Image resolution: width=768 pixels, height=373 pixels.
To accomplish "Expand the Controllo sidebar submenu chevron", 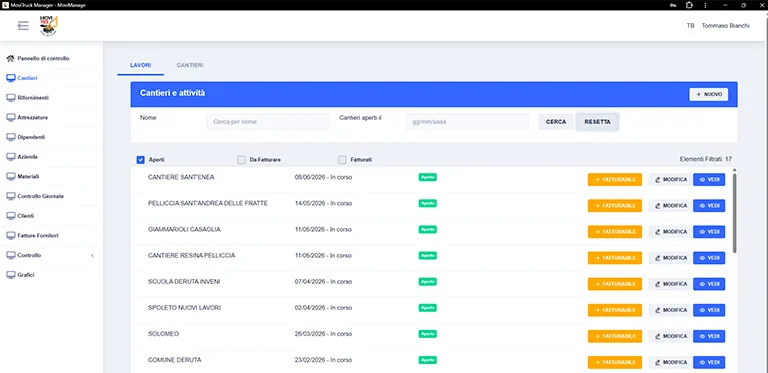I will click(x=92, y=256).
